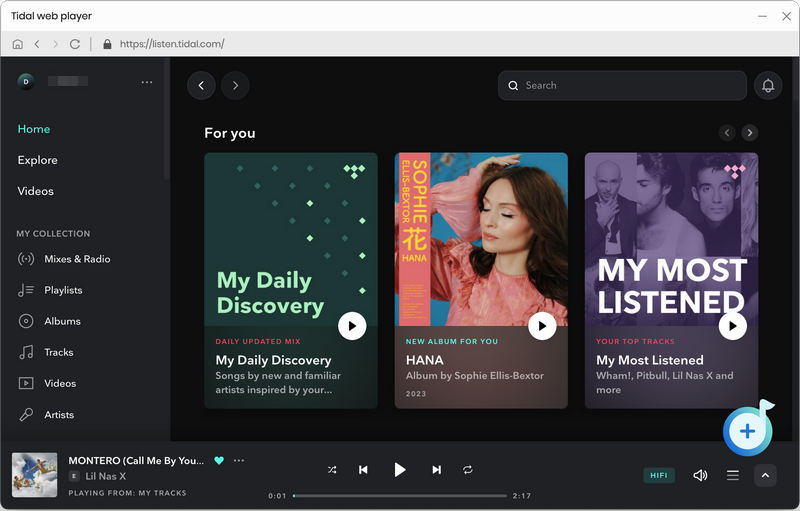Toggle shuffle playback

tap(332, 470)
